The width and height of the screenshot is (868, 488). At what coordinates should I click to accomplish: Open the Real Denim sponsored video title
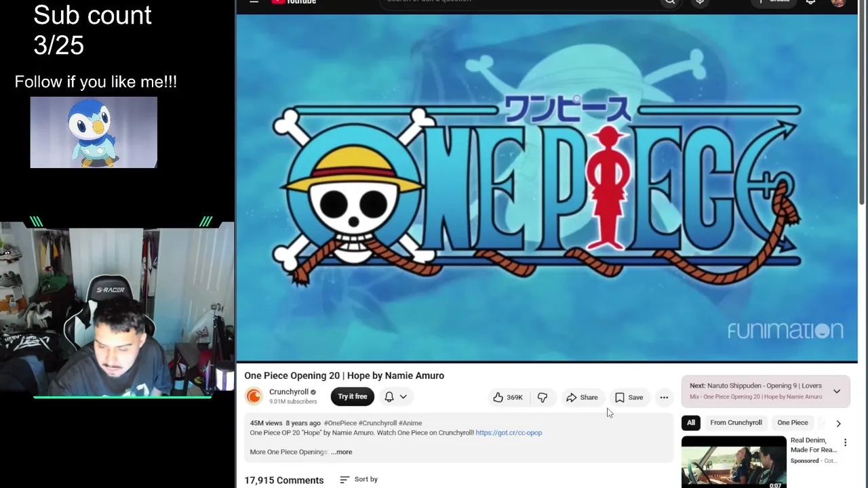[x=813, y=445]
